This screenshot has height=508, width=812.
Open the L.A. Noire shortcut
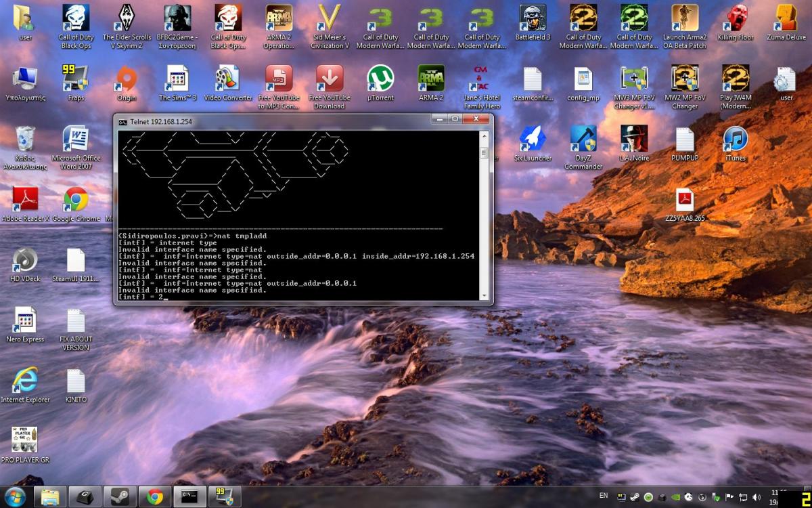[634, 143]
